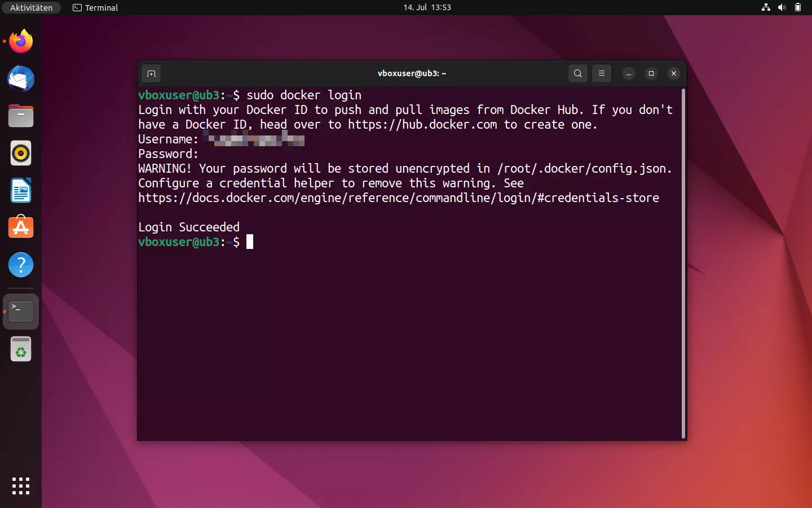Click the battery status indicator
This screenshot has height=508, width=812.
(x=798, y=7)
